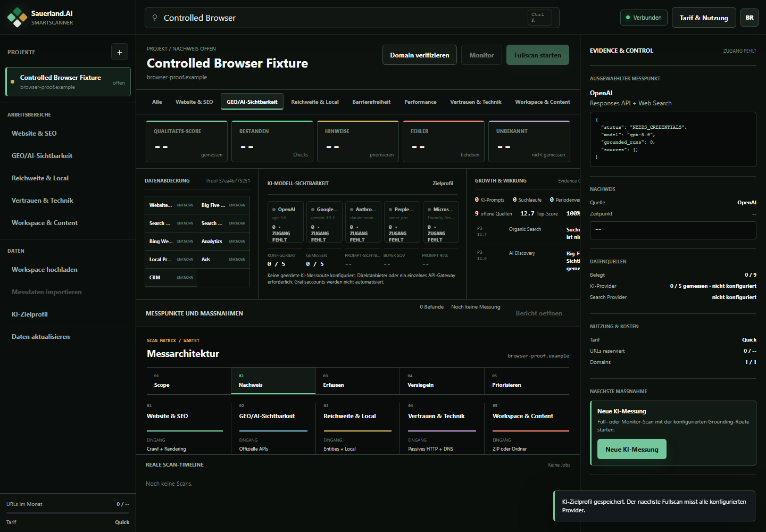Click the Verbunden connection status badge
The image size is (766, 532).
click(644, 18)
